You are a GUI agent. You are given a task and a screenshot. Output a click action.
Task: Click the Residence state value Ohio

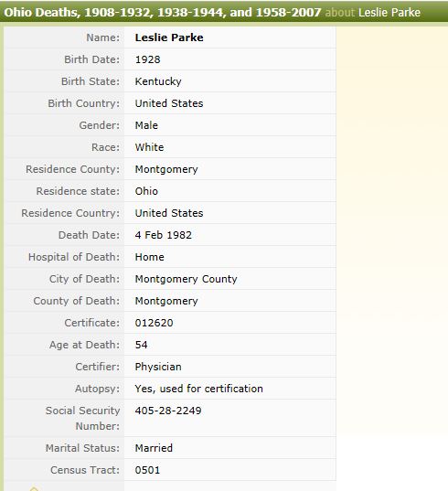[x=146, y=191]
